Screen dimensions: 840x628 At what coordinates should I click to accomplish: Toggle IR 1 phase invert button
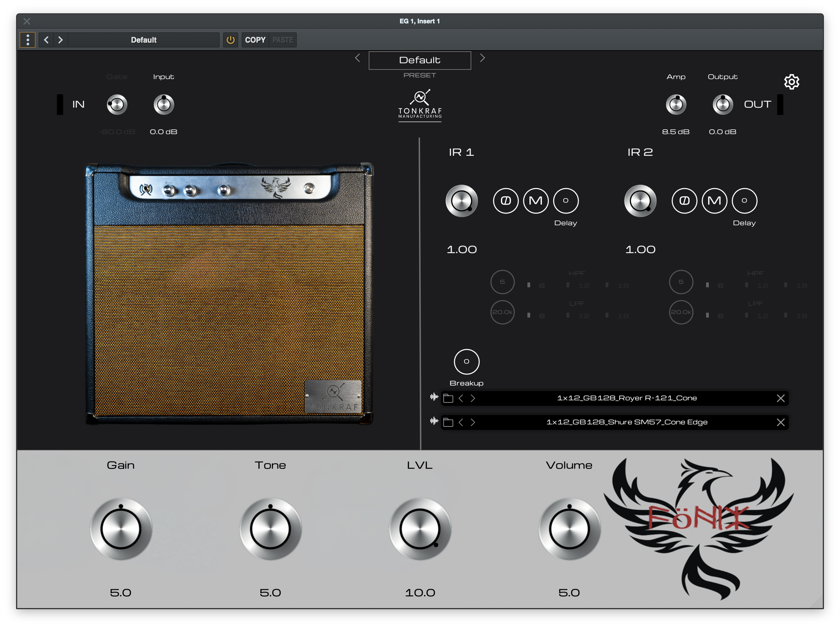tap(505, 201)
